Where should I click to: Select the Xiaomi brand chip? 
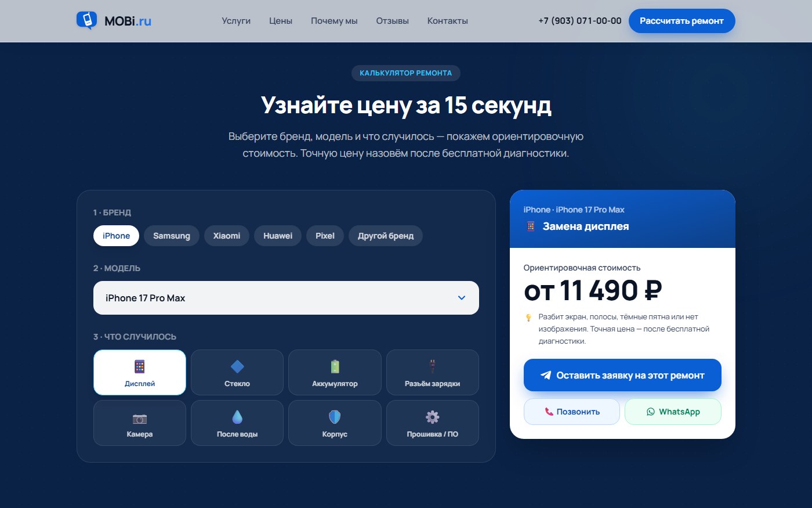click(x=227, y=236)
